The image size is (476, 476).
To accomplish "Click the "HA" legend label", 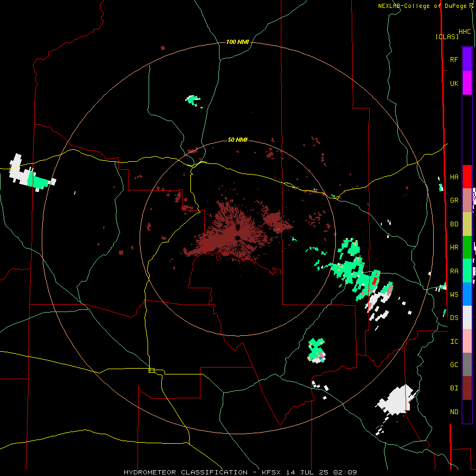I will pyautogui.click(x=454, y=177).
